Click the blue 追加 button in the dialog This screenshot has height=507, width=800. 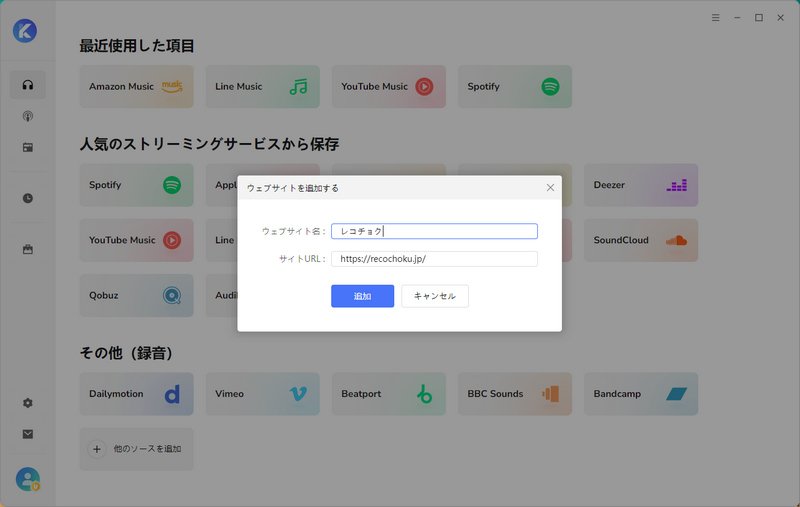tap(362, 296)
